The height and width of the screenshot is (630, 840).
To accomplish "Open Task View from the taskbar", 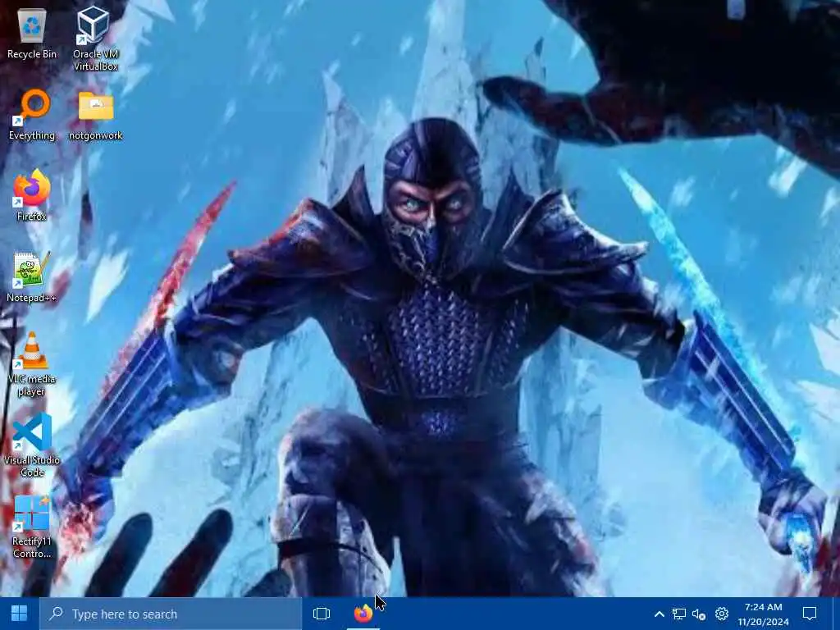I will 322,614.
